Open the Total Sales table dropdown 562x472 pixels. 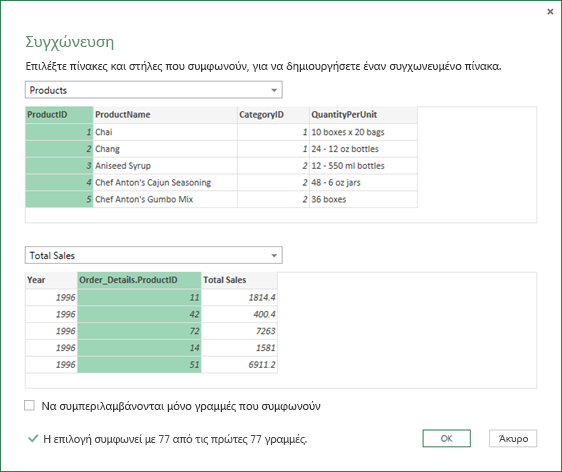(x=154, y=255)
